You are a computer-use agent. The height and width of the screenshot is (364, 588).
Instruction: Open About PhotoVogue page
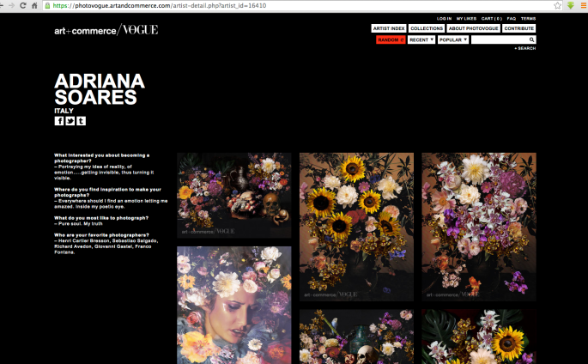pos(474,28)
